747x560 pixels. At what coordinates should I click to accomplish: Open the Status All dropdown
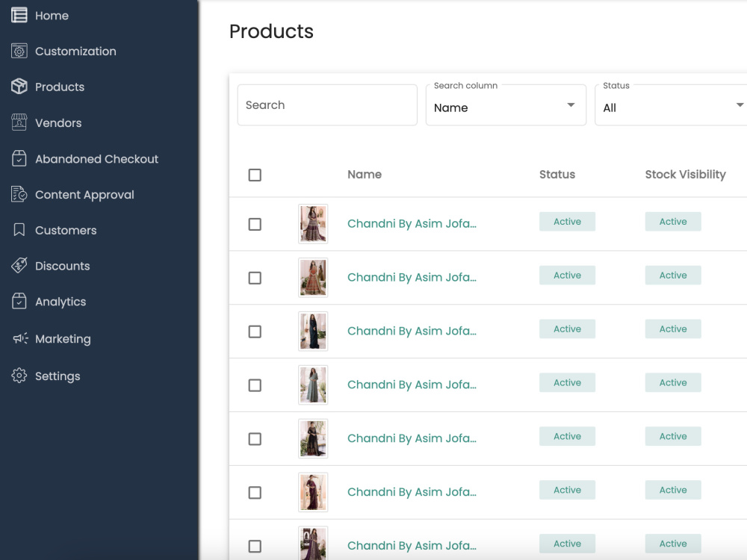671,105
